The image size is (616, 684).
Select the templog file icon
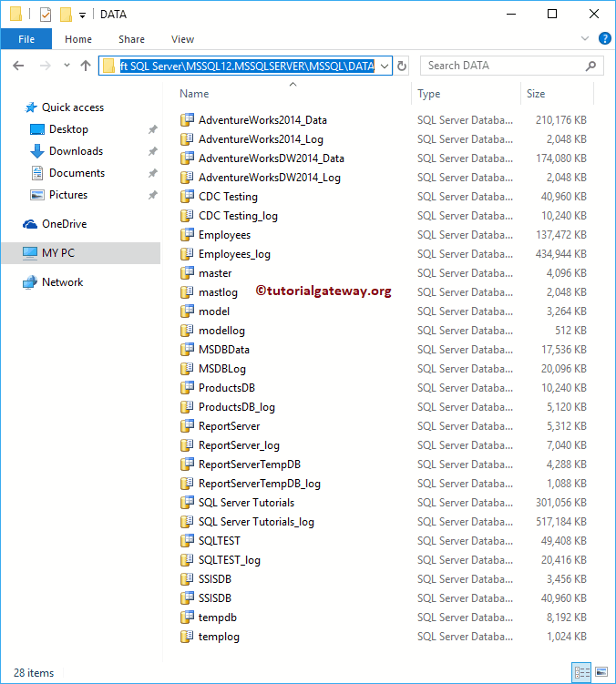click(x=187, y=637)
